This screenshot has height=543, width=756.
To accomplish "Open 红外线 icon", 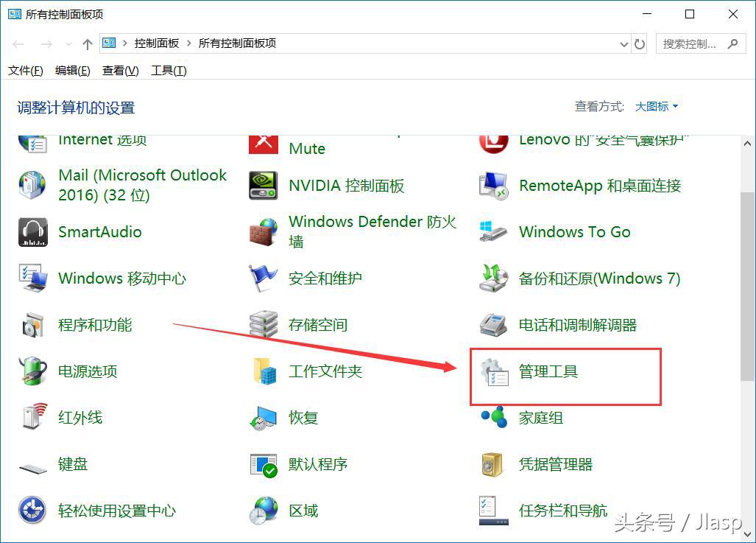I will coord(35,416).
